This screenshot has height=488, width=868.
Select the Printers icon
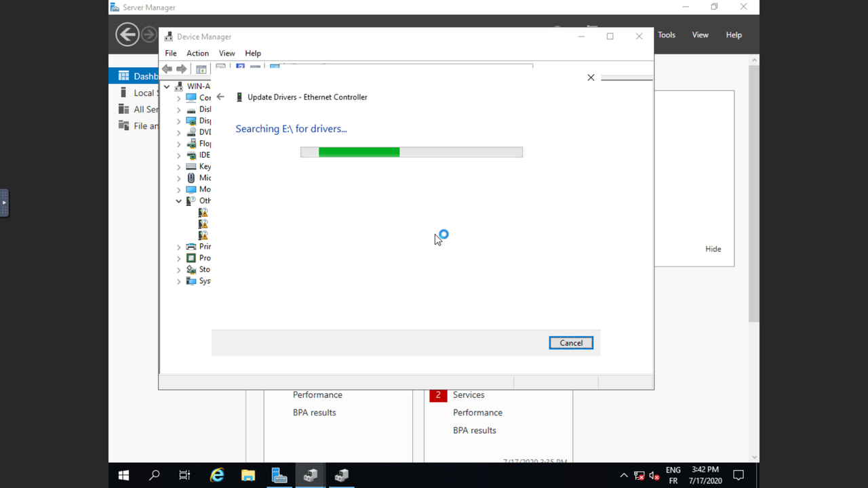click(x=191, y=247)
